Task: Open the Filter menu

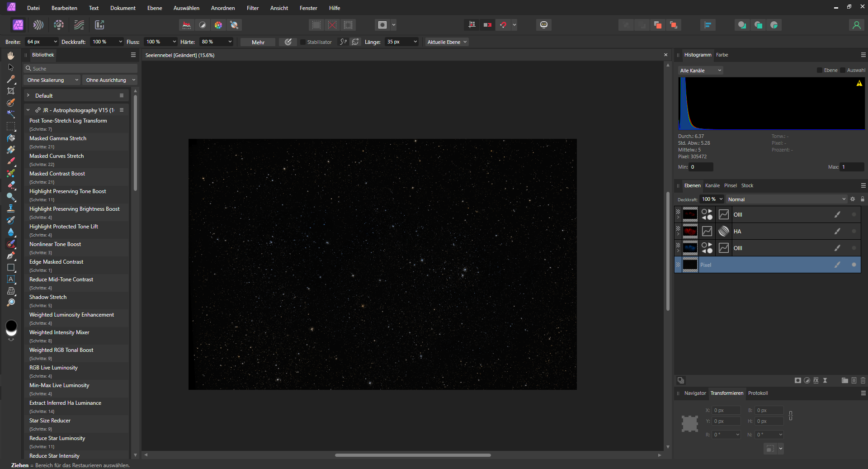Action: click(253, 8)
